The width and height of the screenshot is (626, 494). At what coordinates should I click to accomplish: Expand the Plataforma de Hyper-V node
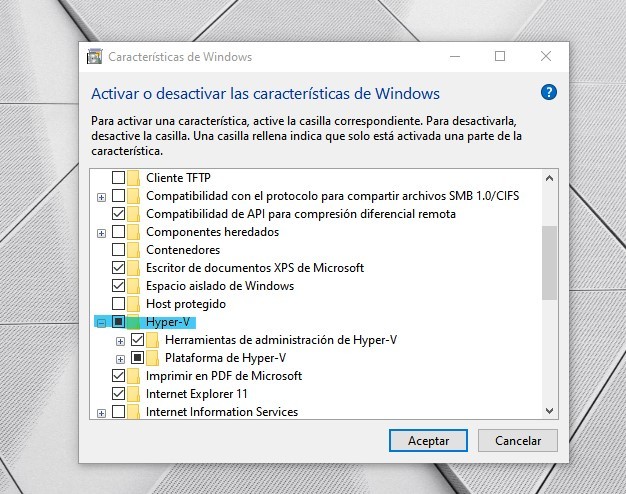pos(120,359)
